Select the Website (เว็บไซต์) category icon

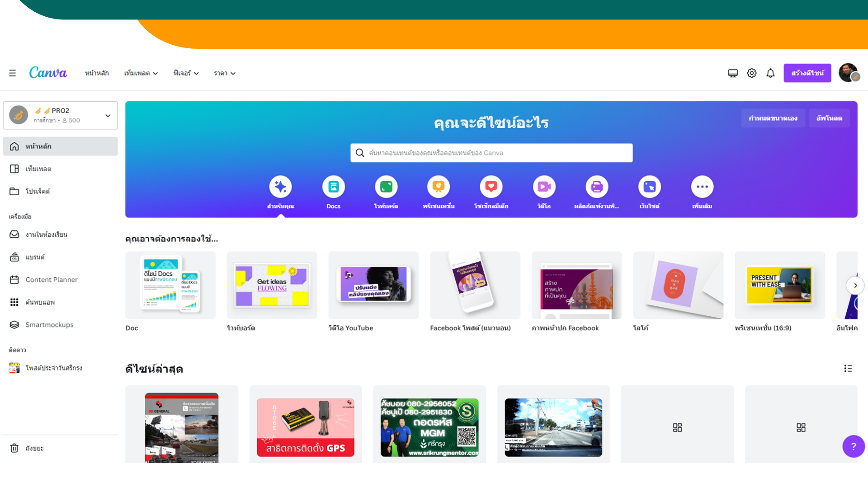(x=649, y=187)
